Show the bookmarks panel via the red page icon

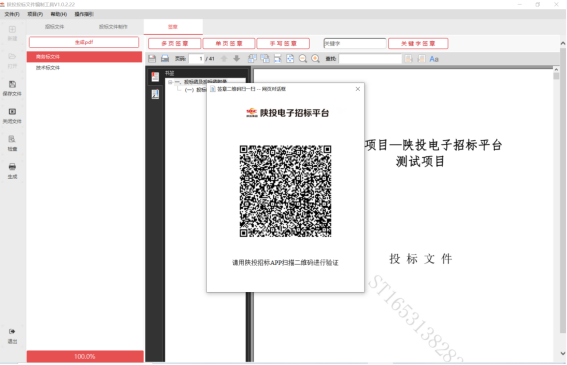point(155,76)
